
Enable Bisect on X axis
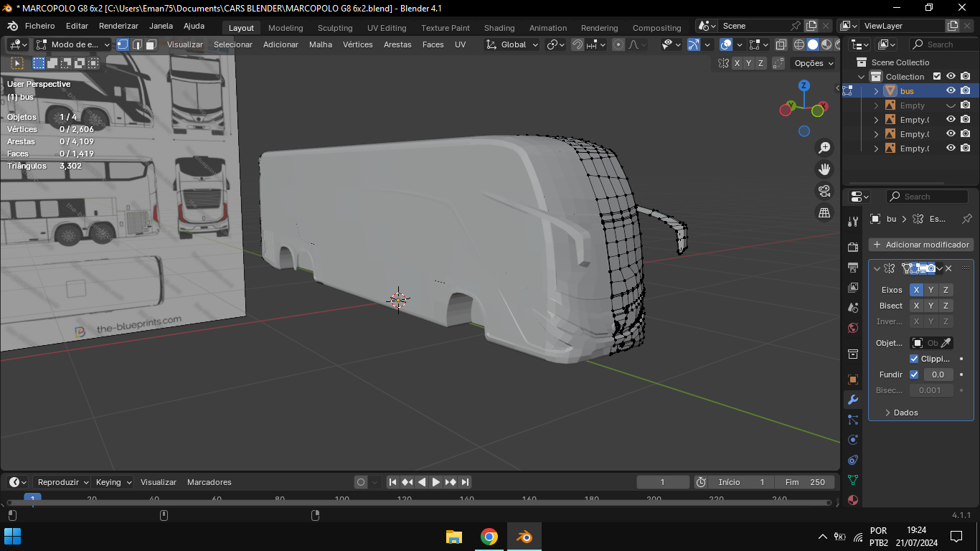coord(916,306)
